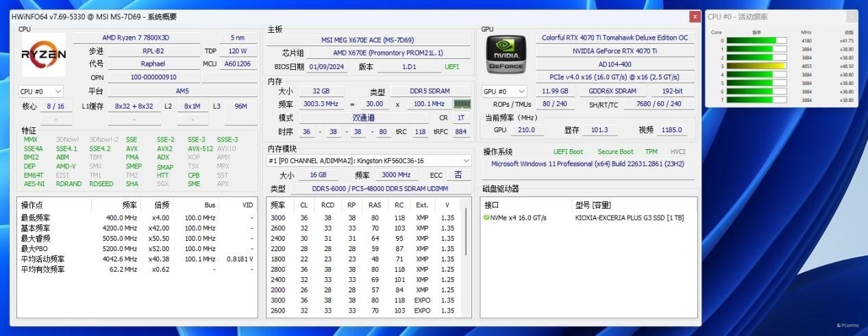Close the HWiNFO64 system summary window
Screen dimensions: 868x336
click(x=695, y=16)
